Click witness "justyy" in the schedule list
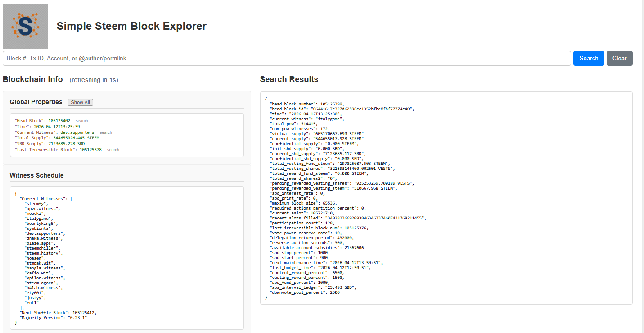 pos(35,298)
